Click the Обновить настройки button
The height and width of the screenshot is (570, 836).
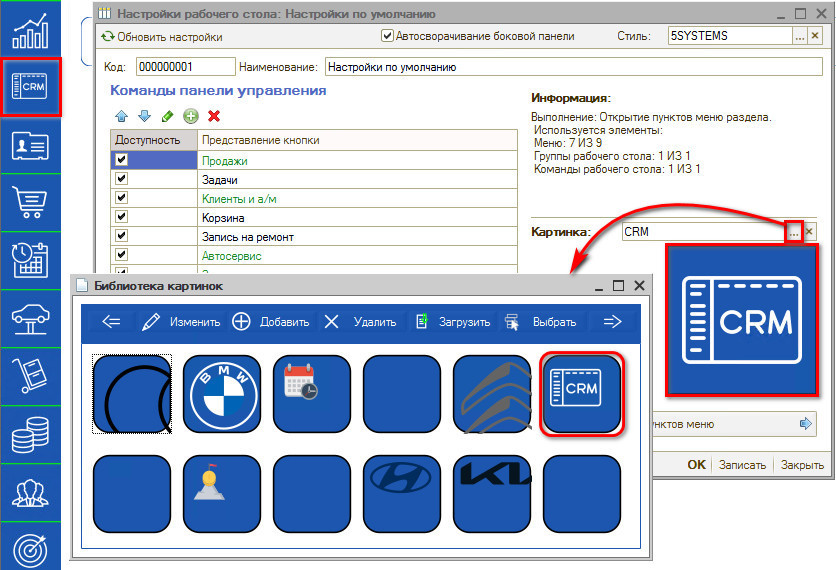point(162,37)
